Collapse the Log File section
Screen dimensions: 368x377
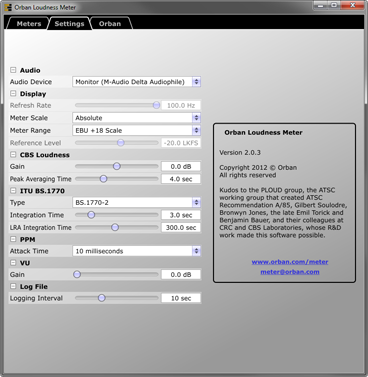(13, 286)
